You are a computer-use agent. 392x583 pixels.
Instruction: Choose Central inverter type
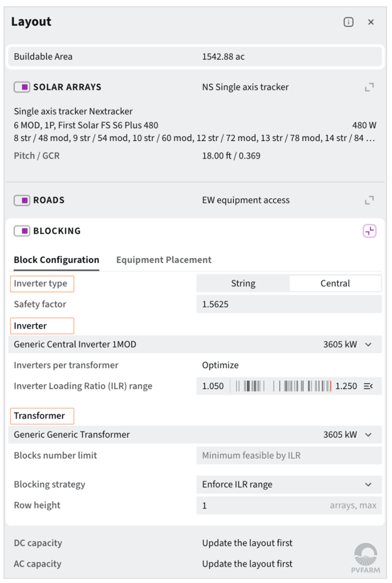click(335, 283)
